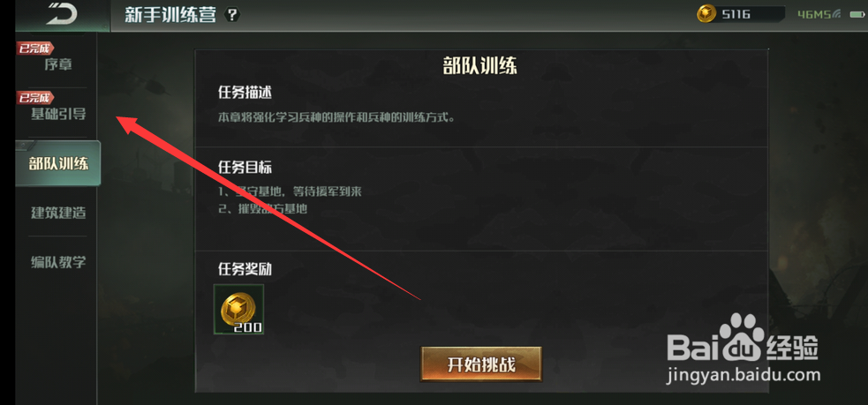Viewport: 868px width, 405px height.
Task: Select the 序章 chapter tab
Action: point(57,64)
